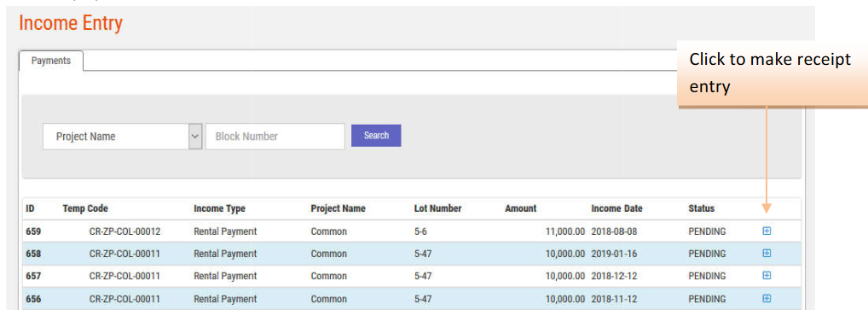Image resolution: width=868 pixels, height=310 pixels.
Task: Select lot number 5-47 in row 657
Action: point(423,276)
